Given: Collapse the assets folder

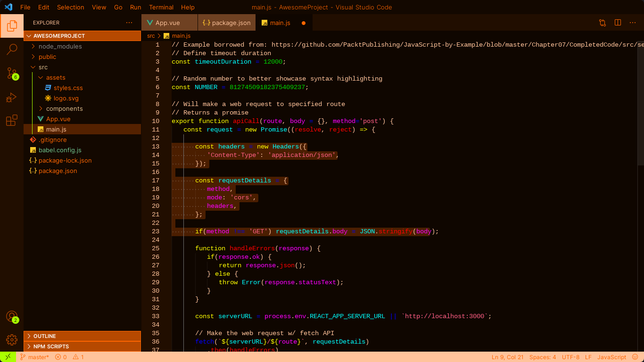Looking at the screenshot, I should 82,77.
